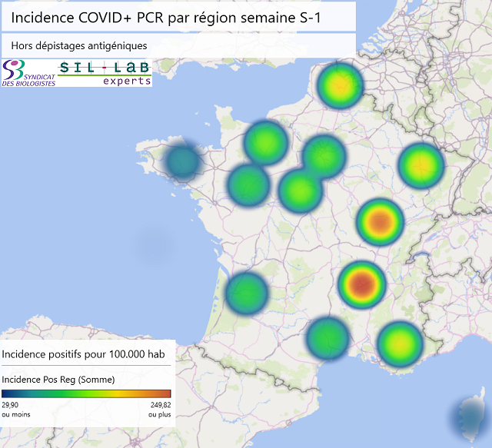Click the incidence color gradient legend bar
The image size is (492, 448).
click(86, 393)
